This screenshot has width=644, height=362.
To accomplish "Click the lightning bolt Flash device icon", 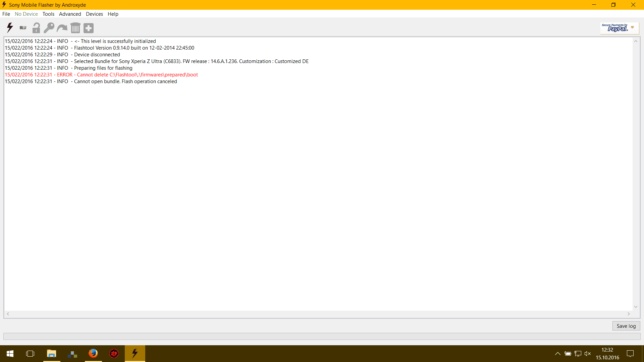I will 10,28.
